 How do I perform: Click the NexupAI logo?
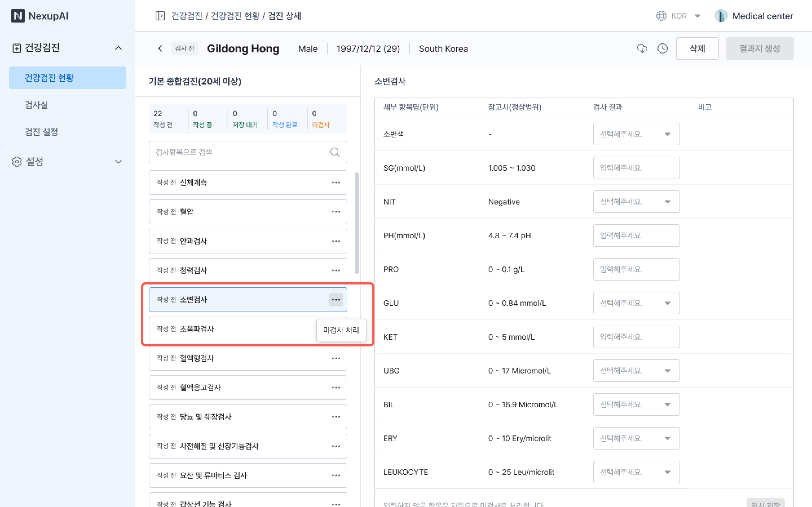(39, 16)
